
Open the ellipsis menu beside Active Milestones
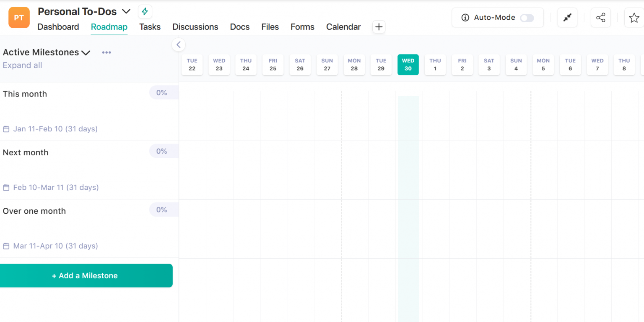pyautogui.click(x=106, y=52)
